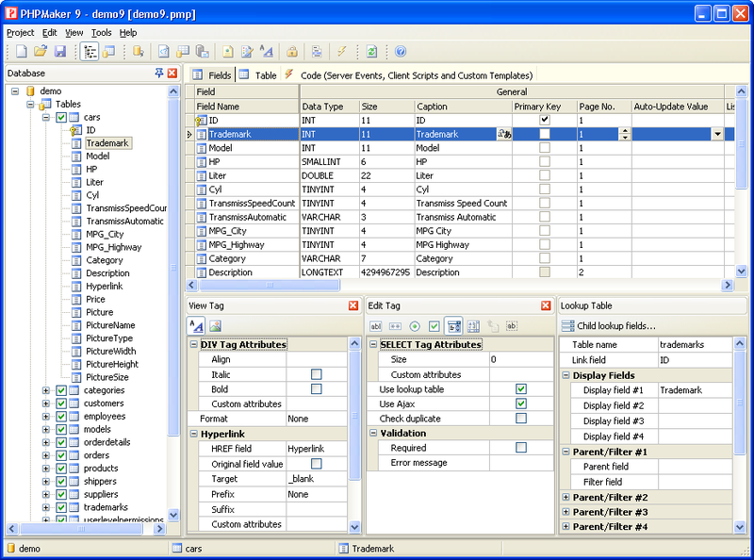
Task: Click the Database tree vertical scrollbar thumb
Action: click(x=173, y=267)
